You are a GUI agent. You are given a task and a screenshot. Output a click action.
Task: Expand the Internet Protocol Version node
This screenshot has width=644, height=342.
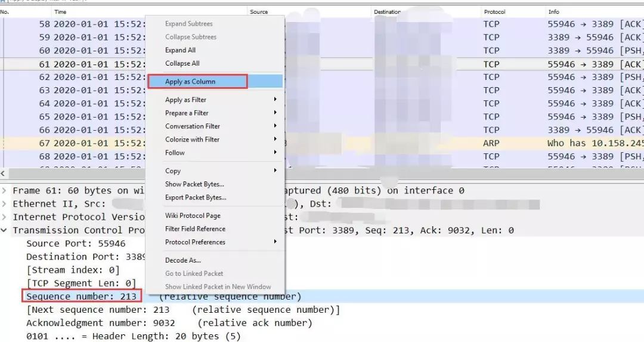pyautogui.click(x=4, y=217)
